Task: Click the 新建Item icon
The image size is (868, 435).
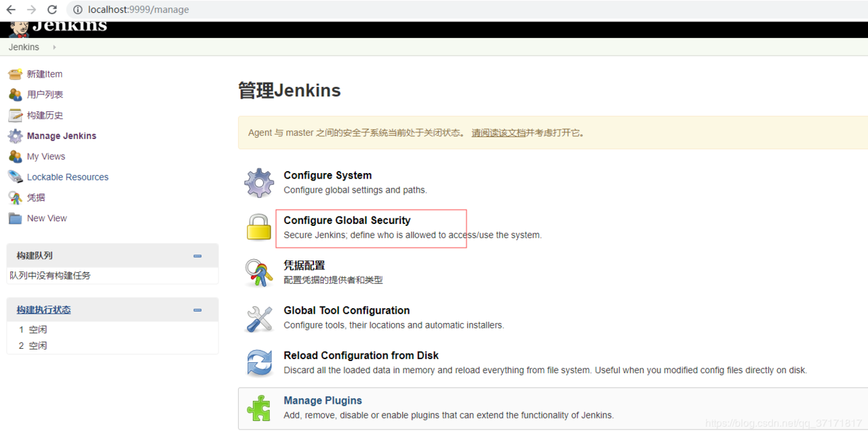Action: (15, 74)
